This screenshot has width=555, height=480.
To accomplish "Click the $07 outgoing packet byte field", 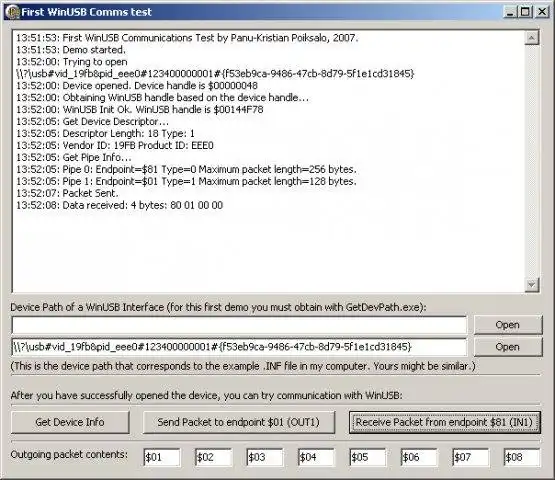I will pyautogui.click(x=471, y=457).
